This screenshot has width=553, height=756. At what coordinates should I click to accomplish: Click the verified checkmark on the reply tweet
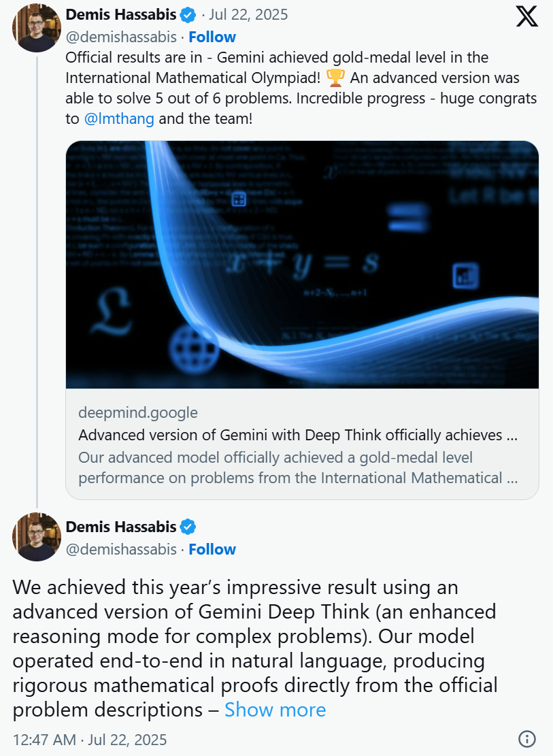(186, 526)
